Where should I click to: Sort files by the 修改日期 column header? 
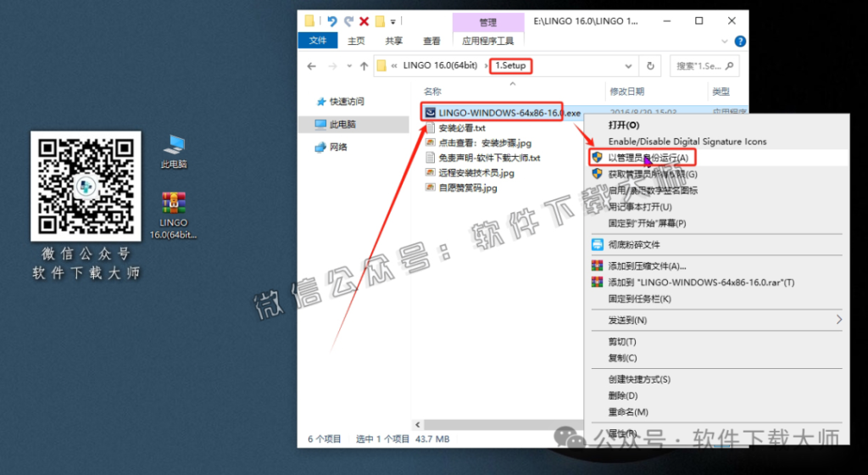pyautogui.click(x=626, y=92)
